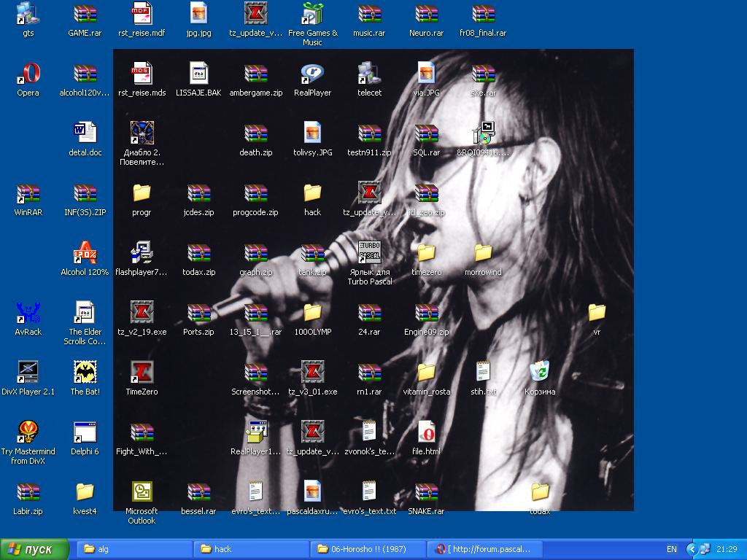Select the detal.doc Word document

tap(85, 133)
